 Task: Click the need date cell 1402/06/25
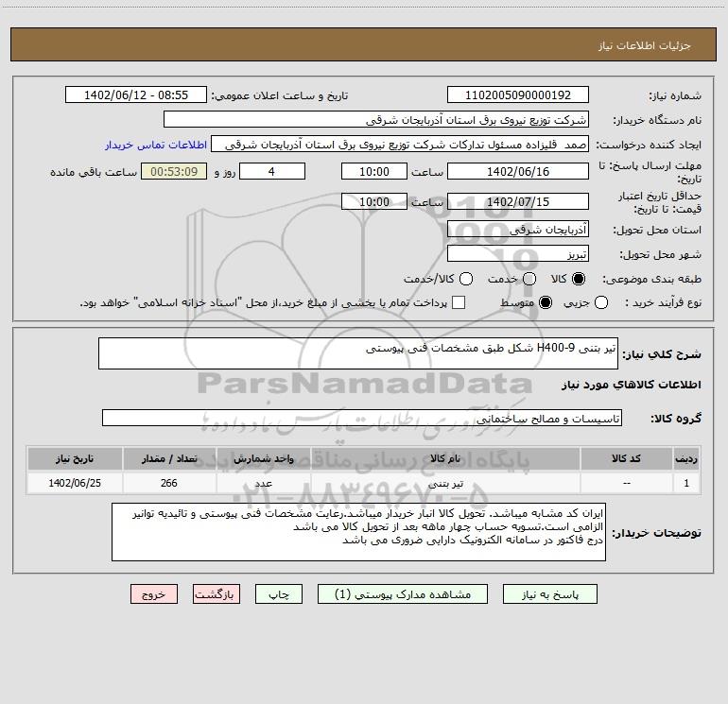[x=75, y=483]
